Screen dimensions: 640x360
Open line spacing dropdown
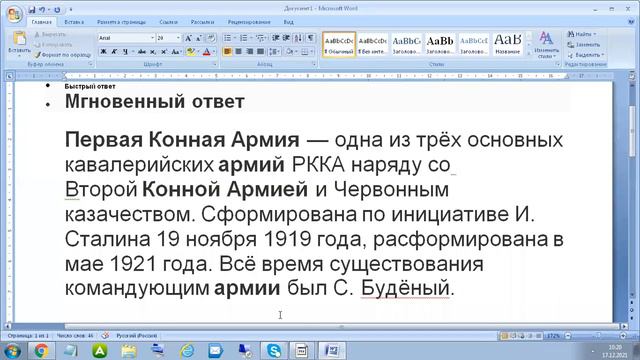pyautogui.click(x=274, y=51)
